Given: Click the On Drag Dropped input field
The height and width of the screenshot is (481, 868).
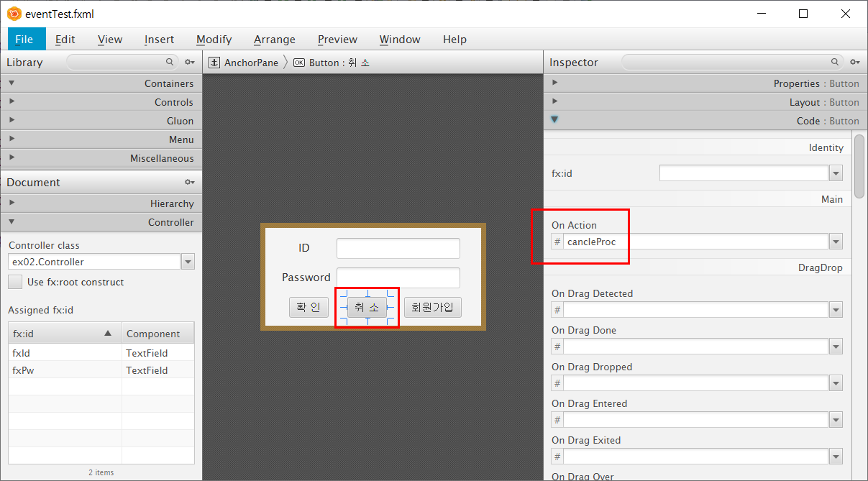Looking at the screenshot, I should tap(696, 383).
